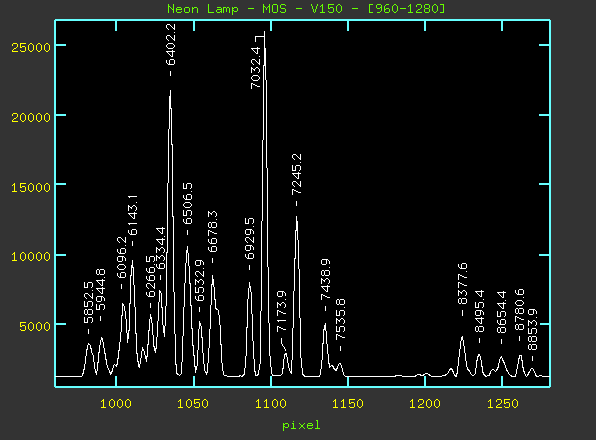Select the 8495.4 line label

(479, 311)
